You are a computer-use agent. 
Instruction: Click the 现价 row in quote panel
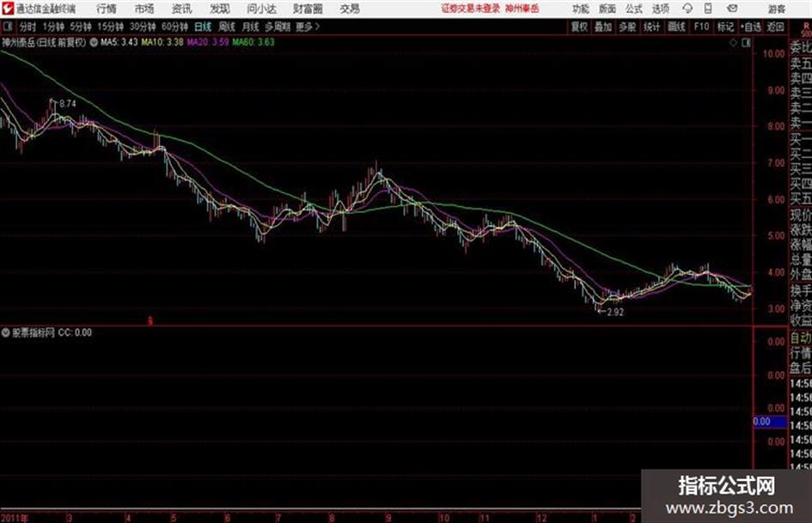click(800, 215)
